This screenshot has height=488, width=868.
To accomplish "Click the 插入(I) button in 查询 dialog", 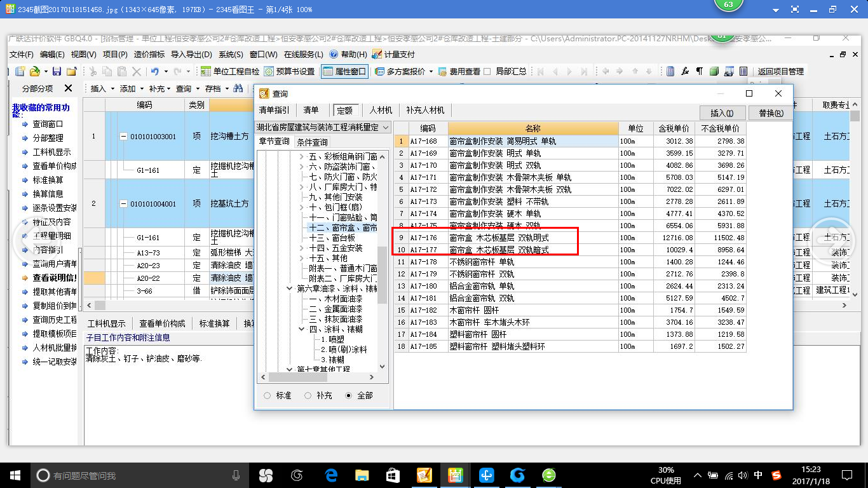I will [x=722, y=113].
